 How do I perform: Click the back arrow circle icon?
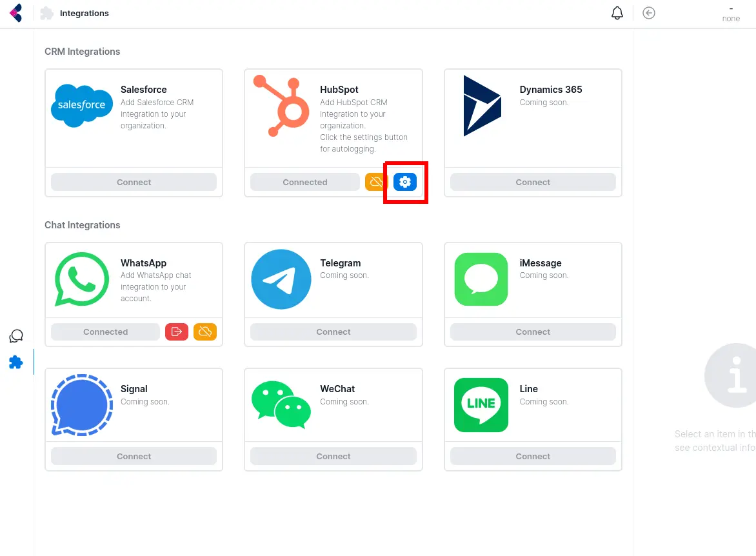[x=649, y=13]
